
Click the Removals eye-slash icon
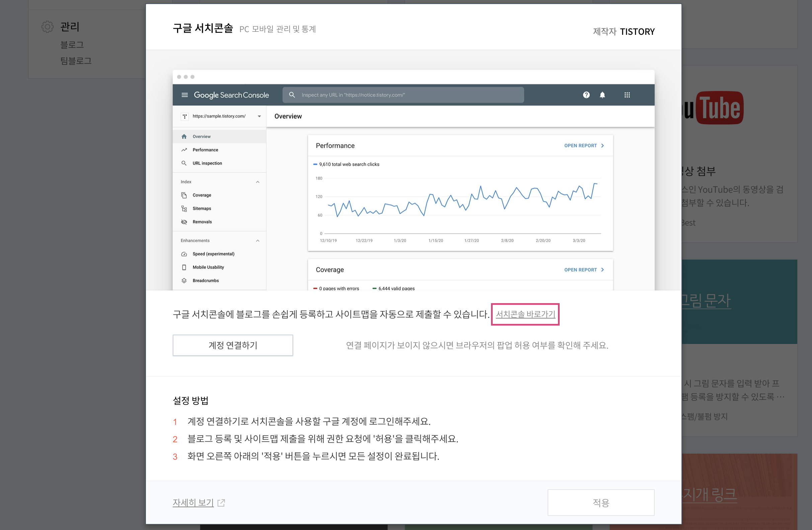(x=184, y=222)
